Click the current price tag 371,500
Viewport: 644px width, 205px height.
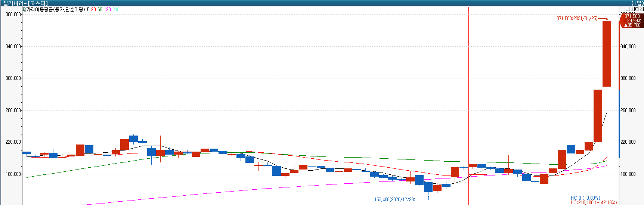(x=632, y=16)
